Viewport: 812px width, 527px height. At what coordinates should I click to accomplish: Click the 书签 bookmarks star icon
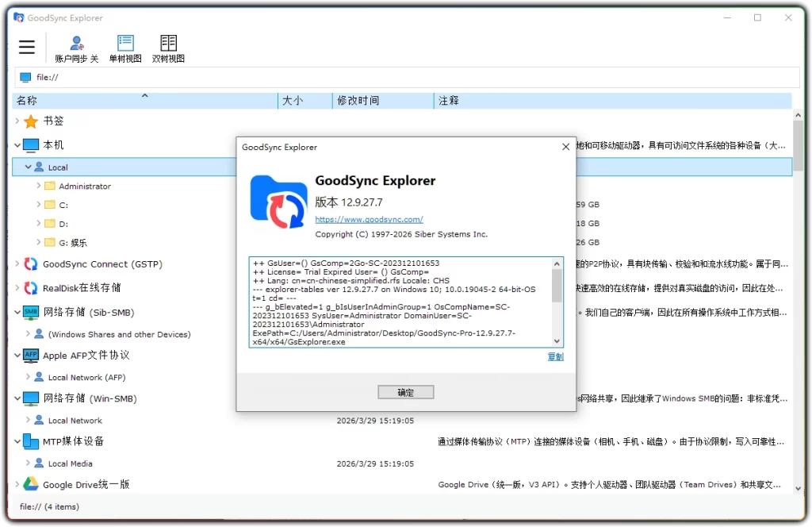click(x=32, y=121)
